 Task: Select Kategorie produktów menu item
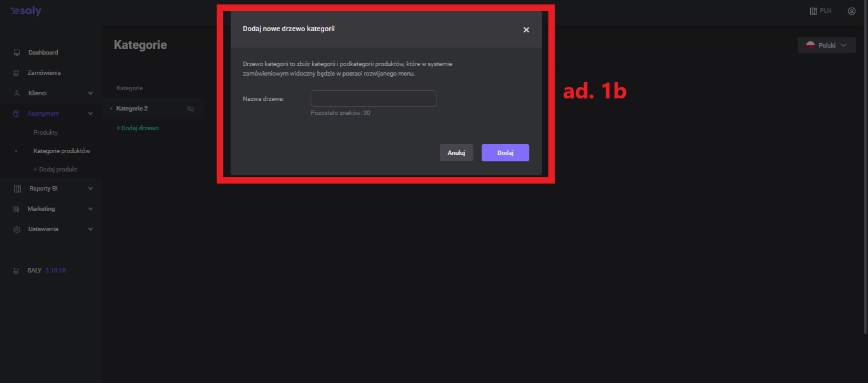click(x=62, y=151)
